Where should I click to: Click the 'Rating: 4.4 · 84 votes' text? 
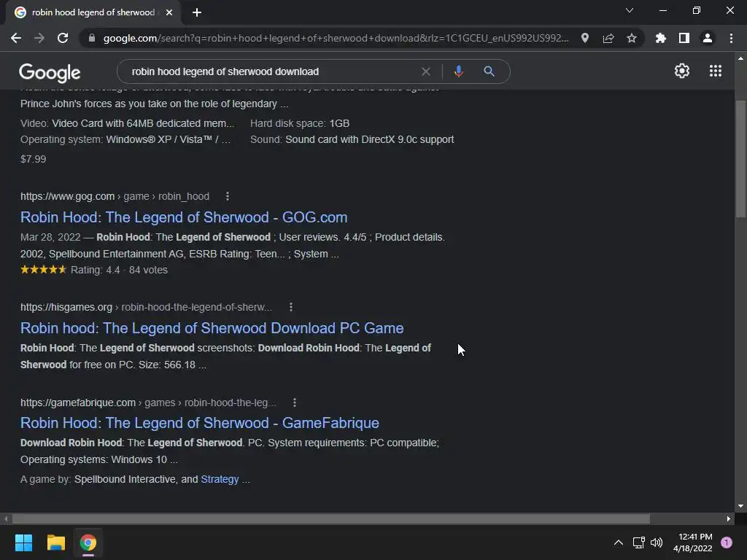tap(119, 270)
